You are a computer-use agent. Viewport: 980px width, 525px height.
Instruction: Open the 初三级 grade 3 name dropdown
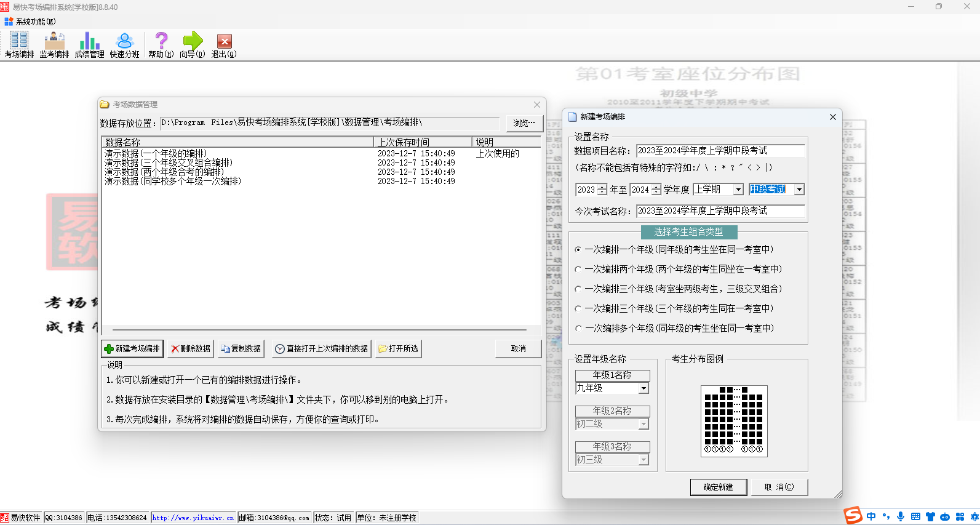(x=643, y=460)
